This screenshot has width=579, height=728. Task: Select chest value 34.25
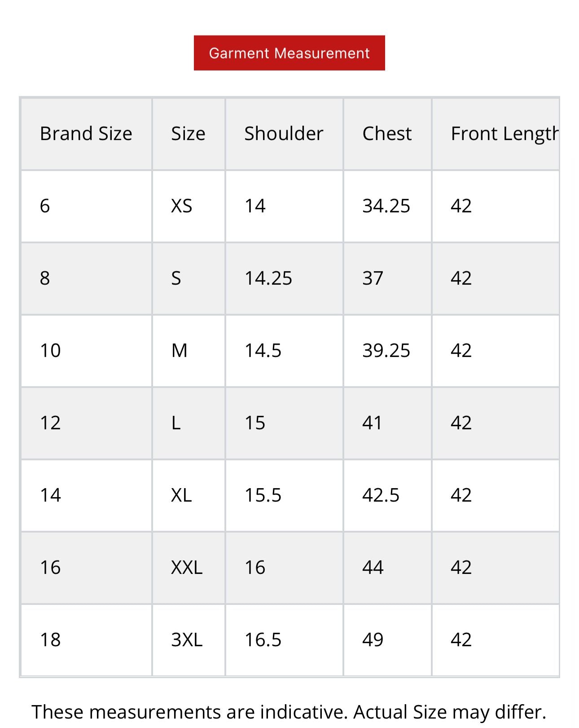(x=386, y=206)
